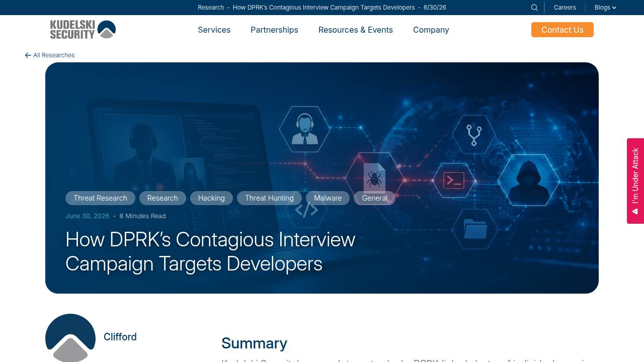Open the Company menu
Viewport: 644px width, 362px height.
click(431, 30)
